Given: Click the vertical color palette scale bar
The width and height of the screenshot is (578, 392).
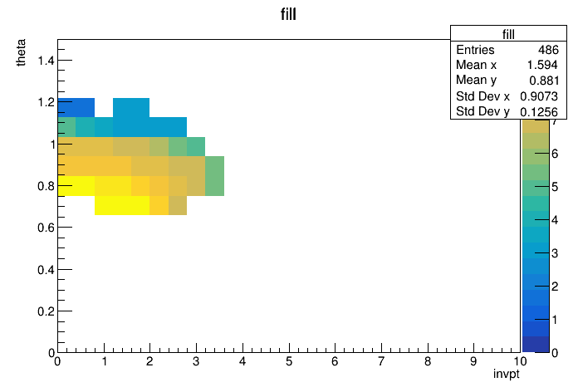Looking at the screenshot, I should 536,236.
